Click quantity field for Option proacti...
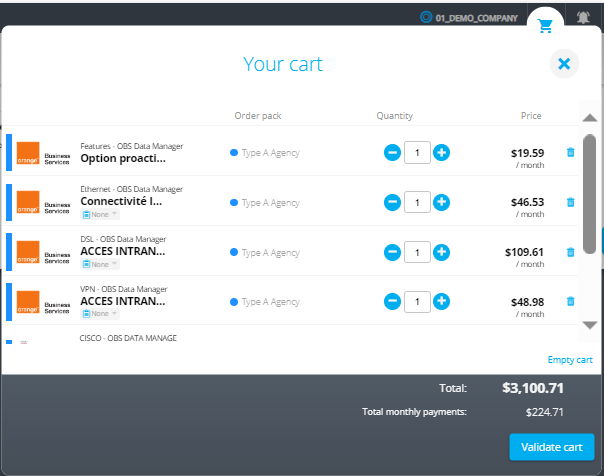The width and height of the screenshot is (604, 476). click(417, 153)
